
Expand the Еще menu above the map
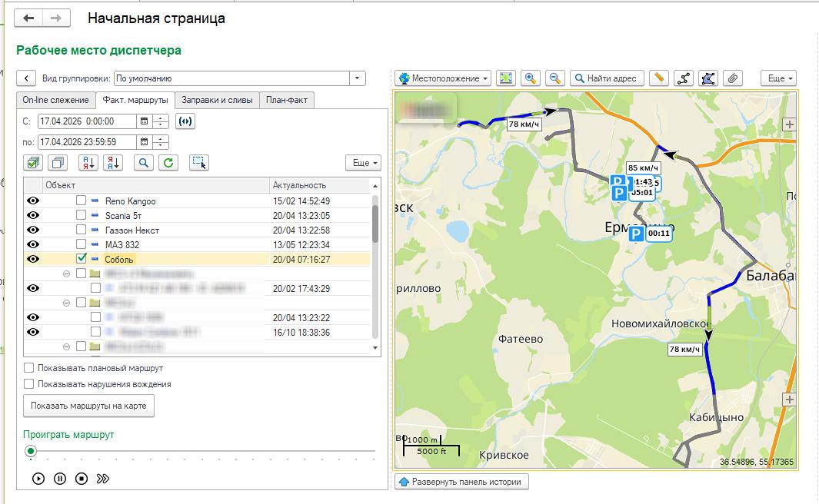coord(778,78)
